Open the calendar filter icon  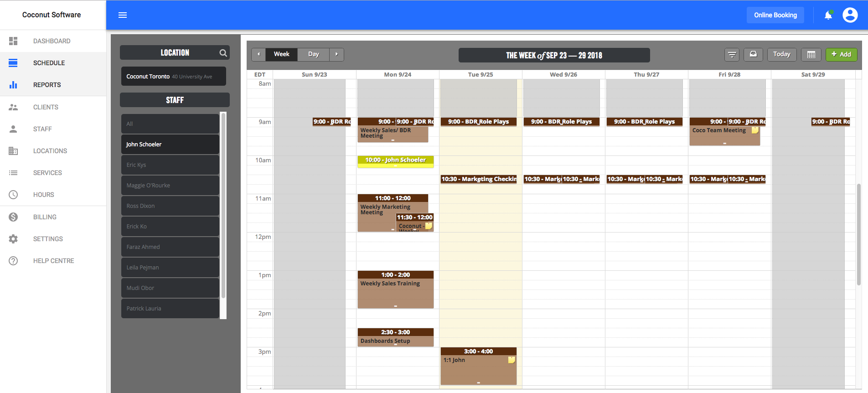coord(732,55)
